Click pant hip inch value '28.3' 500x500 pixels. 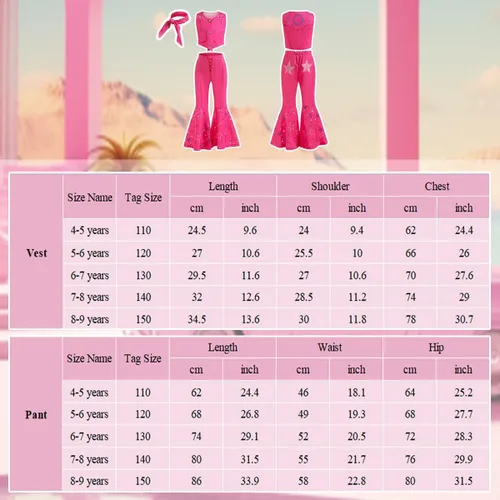[x=463, y=436]
